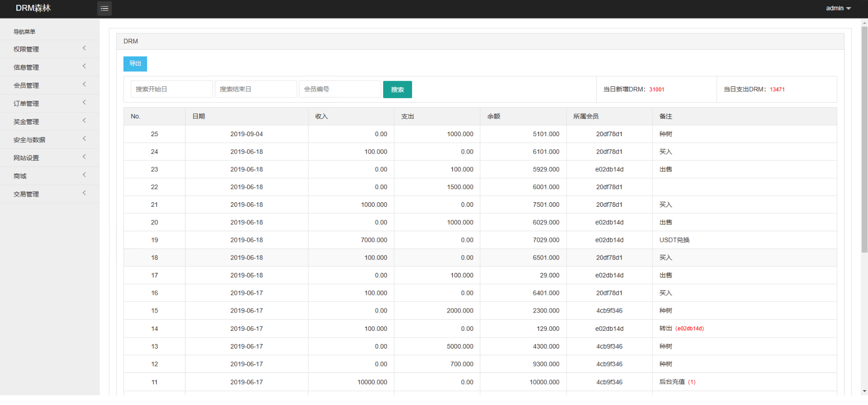This screenshot has height=405, width=868.
Task: Expand 会员管理 sidebar chevron
Action: click(x=84, y=84)
